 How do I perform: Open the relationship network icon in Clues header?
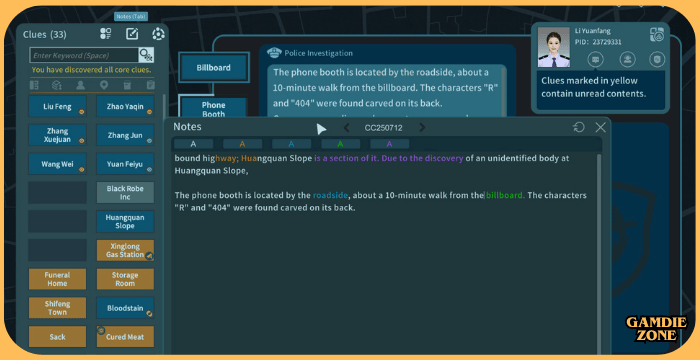pyautogui.click(x=158, y=34)
